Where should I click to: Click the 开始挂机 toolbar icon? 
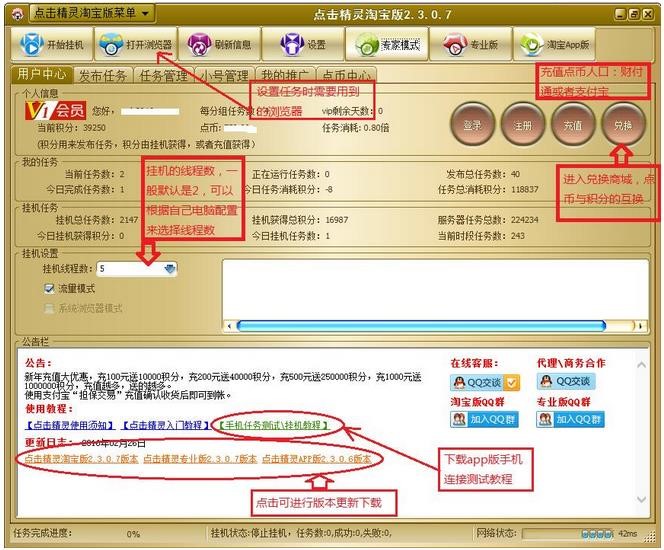click(x=32, y=44)
